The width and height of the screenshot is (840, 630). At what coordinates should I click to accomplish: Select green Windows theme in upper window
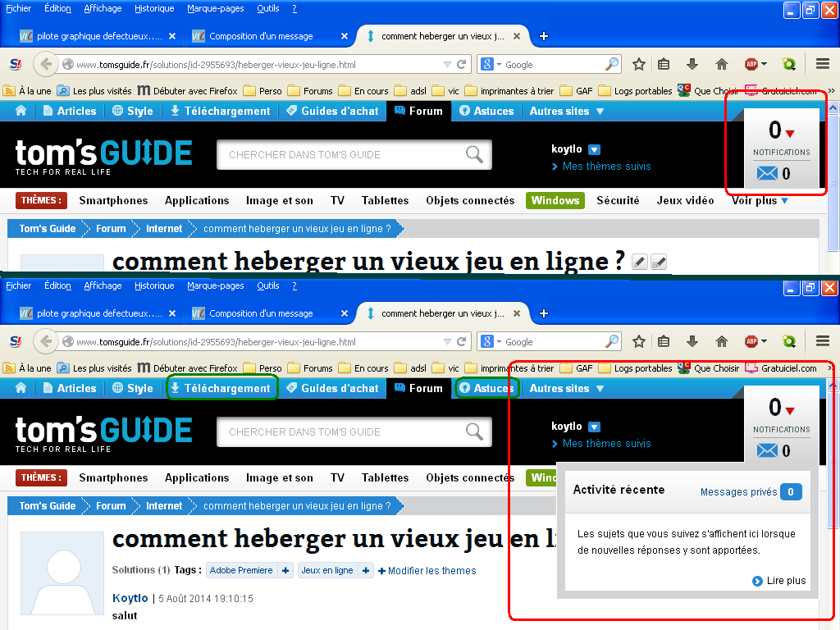point(555,200)
